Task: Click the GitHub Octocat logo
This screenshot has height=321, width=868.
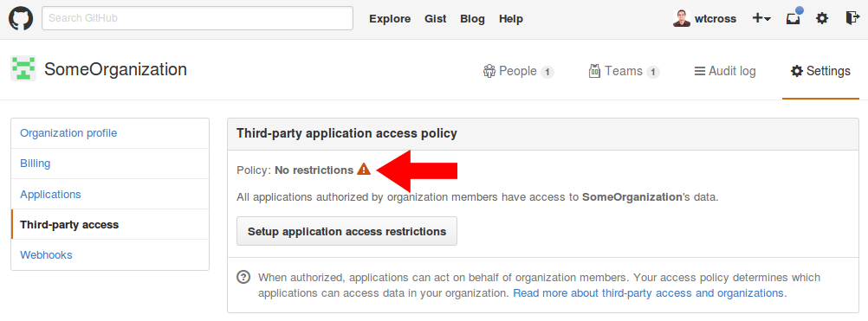Action: point(21,18)
